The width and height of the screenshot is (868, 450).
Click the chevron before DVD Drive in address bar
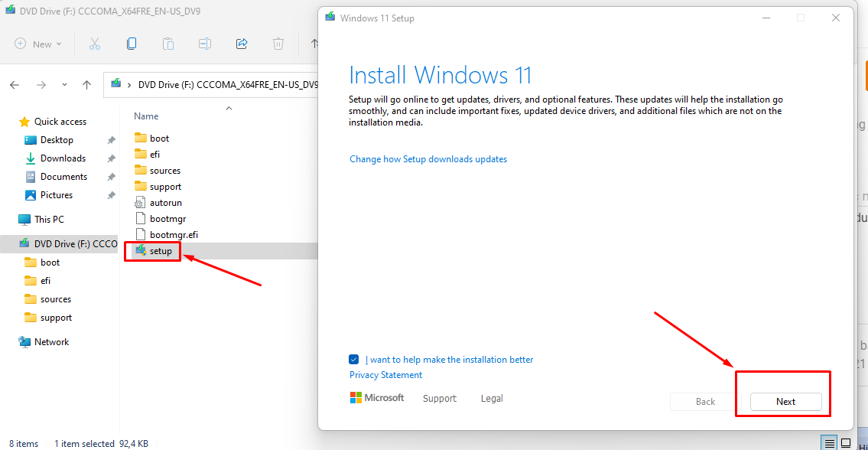click(129, 85)
